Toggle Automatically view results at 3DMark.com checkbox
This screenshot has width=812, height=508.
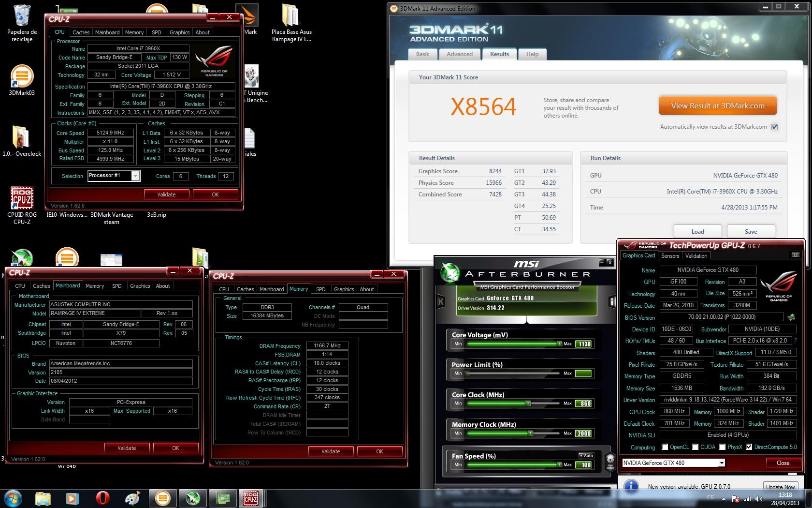pos(774,127)
